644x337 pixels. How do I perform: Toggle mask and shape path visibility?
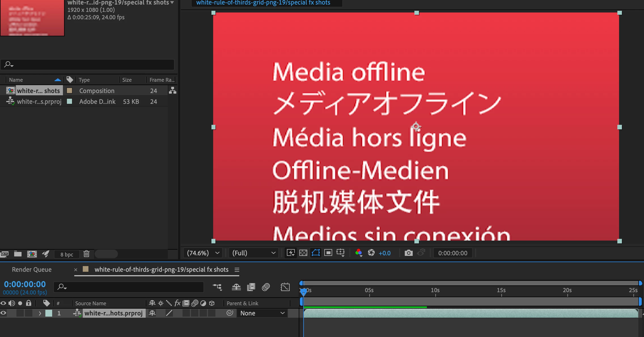click(316, 253)
